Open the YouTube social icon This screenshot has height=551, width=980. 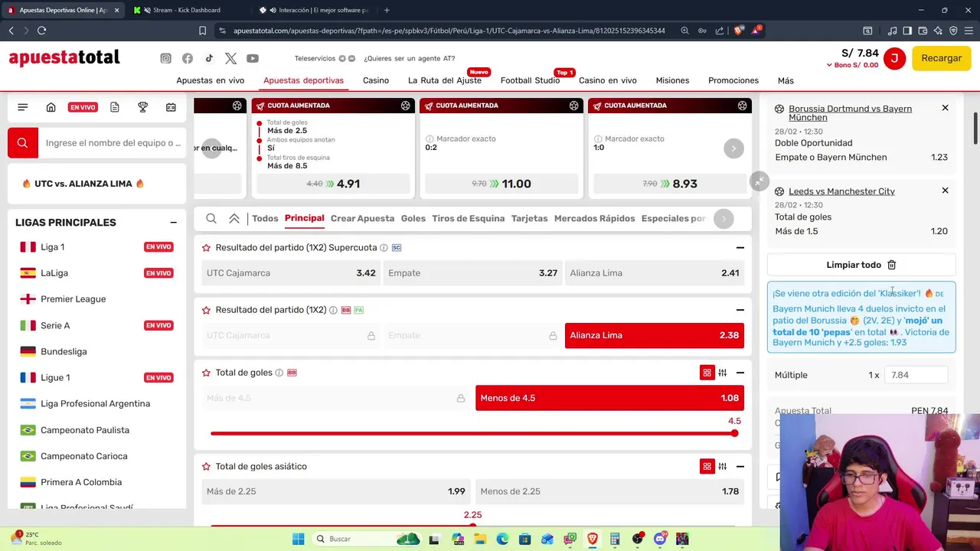[x=253, y=58]
